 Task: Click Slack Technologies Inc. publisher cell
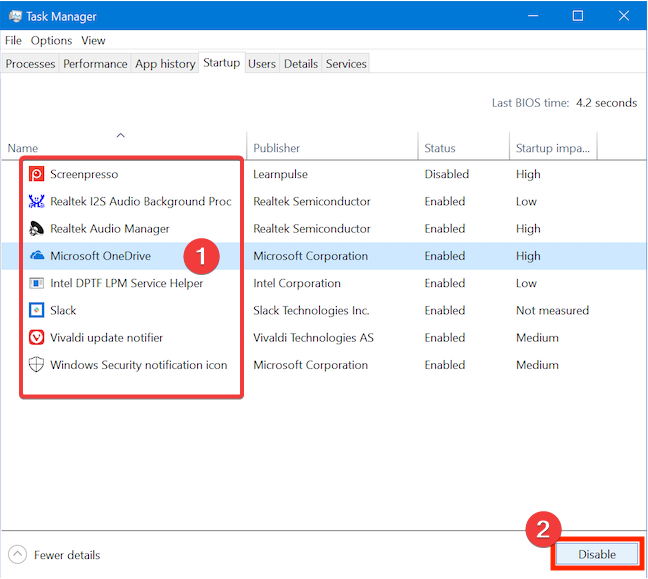click(x=311, y=310)
